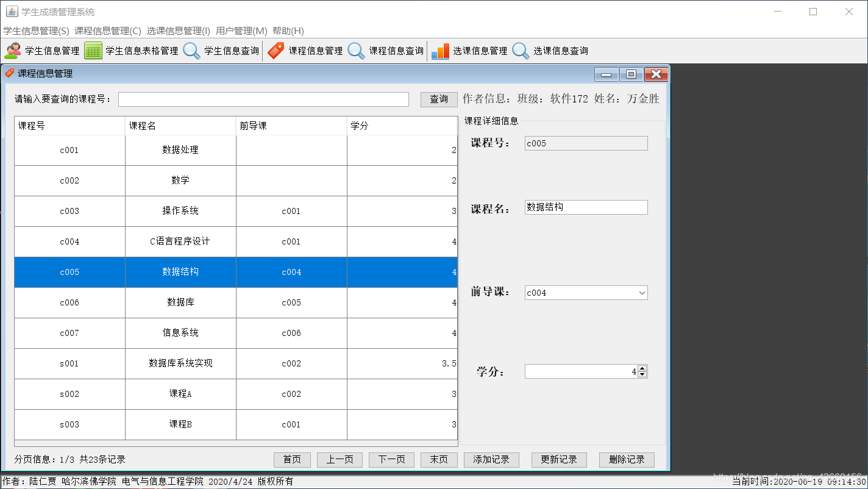Open 学生信息表格管理 green table icon
Image resolution: width=868 pixels, height=489 pixels.
(93, 51)
